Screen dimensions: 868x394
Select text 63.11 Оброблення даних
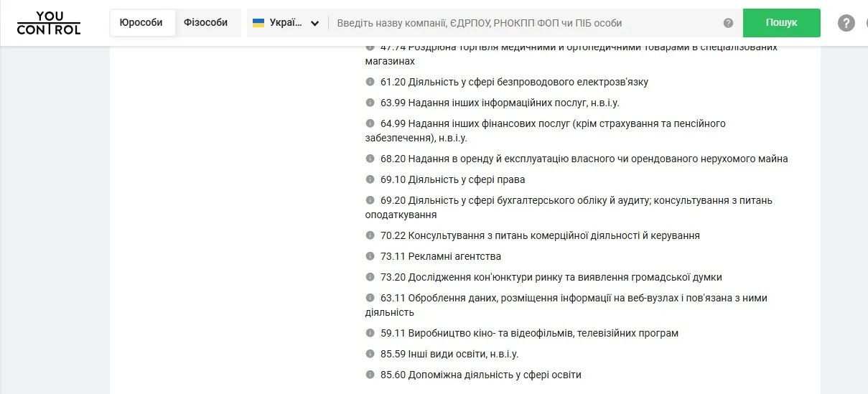566,305
